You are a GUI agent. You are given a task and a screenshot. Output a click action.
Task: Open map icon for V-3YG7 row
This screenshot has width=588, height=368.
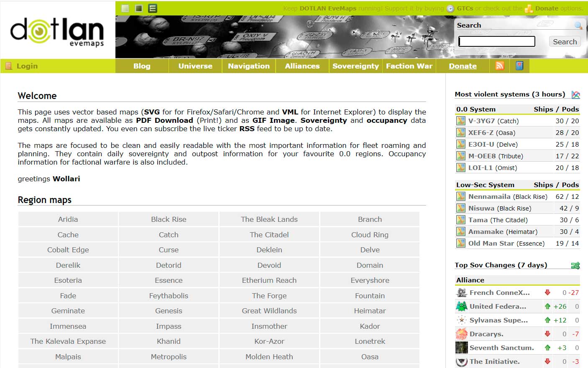[x=461, y=121]
